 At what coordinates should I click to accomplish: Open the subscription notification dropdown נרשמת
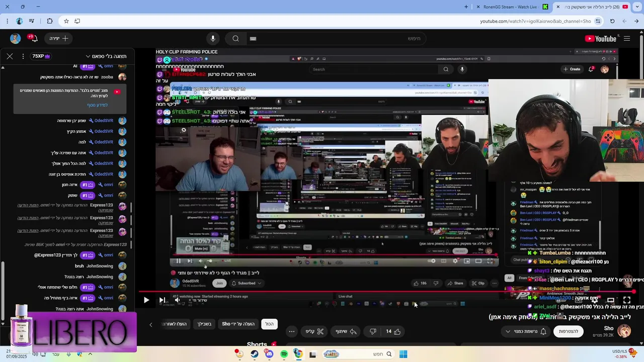[x=525, y=331]
